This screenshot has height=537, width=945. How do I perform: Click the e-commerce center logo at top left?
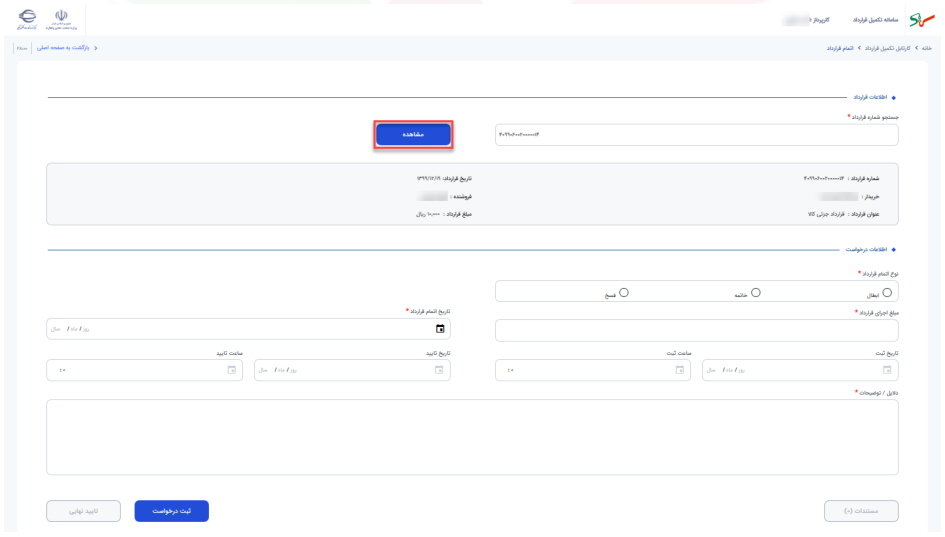click(27, 20)
